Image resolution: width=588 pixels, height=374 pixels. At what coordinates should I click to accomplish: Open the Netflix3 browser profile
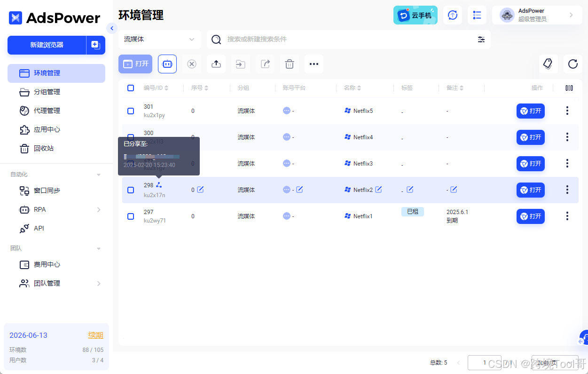pyautogui.click(x=531, y=164)
